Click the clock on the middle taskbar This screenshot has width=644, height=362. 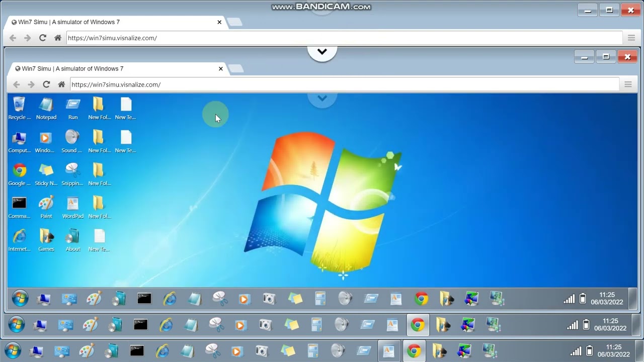(x=610, y=325)
